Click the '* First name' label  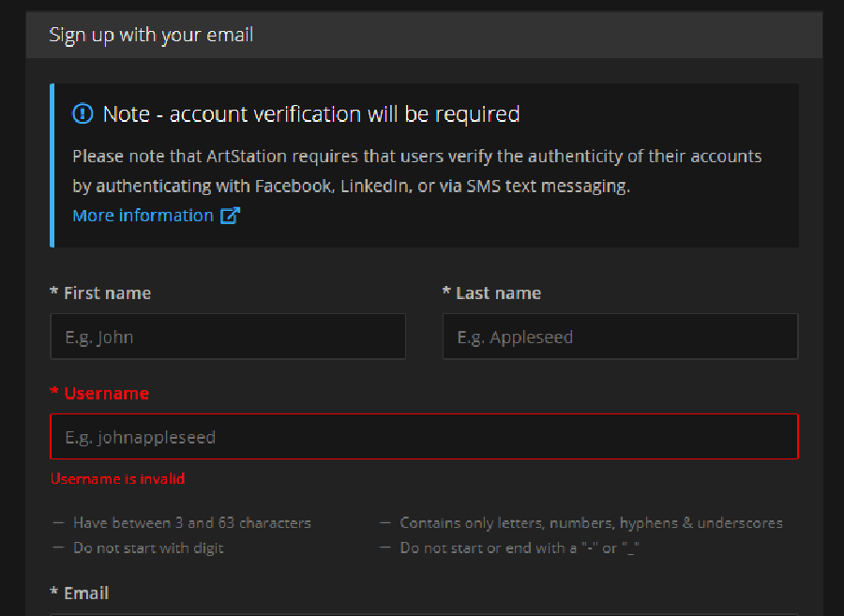(x=100, y=293)
